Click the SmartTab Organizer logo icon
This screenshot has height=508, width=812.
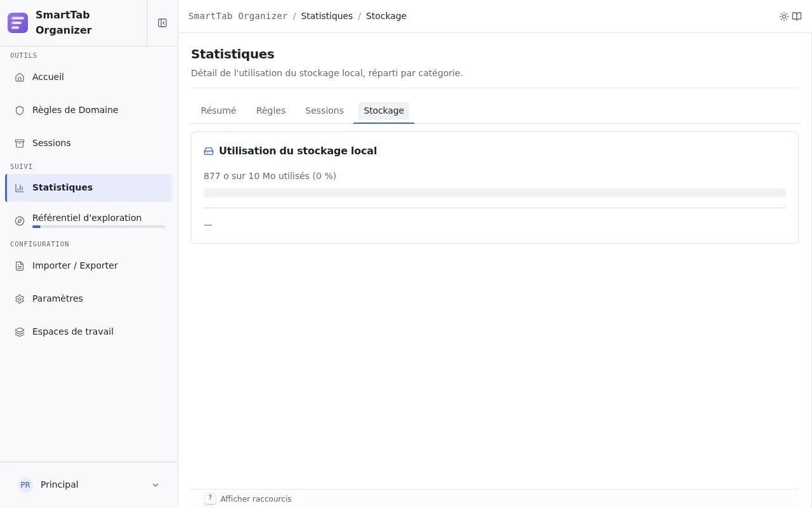(18, 23)
